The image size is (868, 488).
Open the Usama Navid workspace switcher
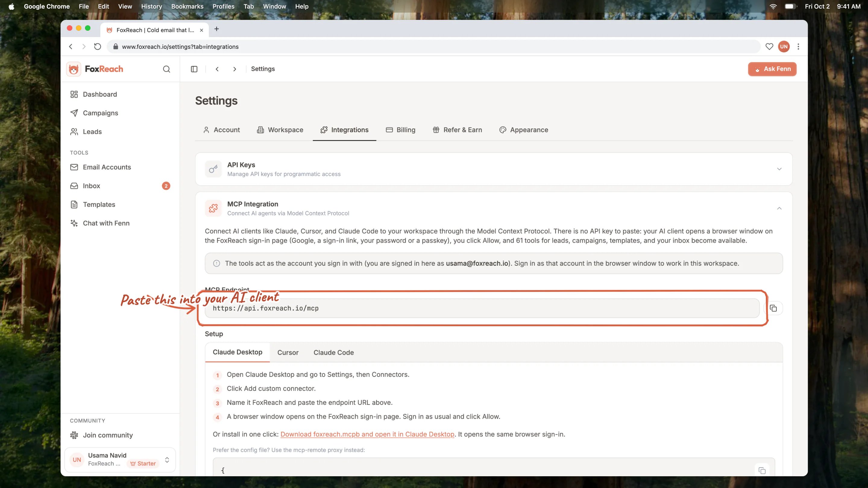(x=120, y=460)
